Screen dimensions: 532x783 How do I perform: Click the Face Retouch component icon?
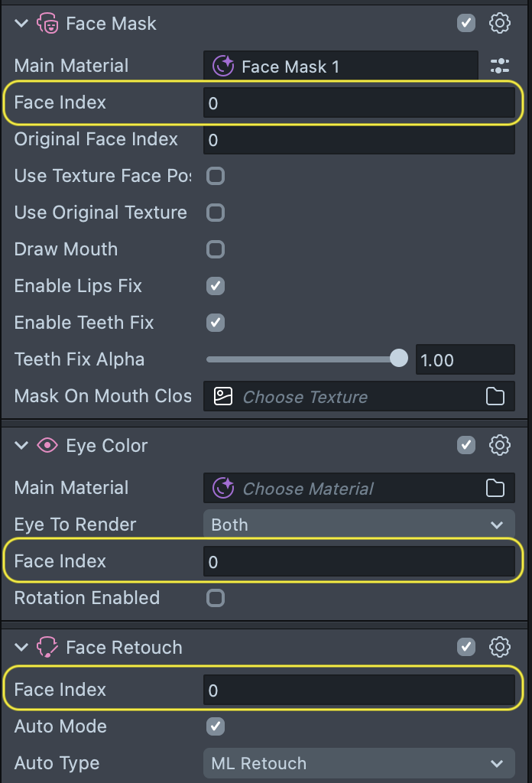47,648
